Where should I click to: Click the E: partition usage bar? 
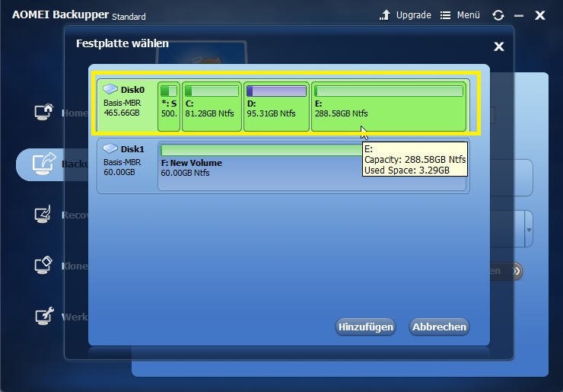click(389, 91)
